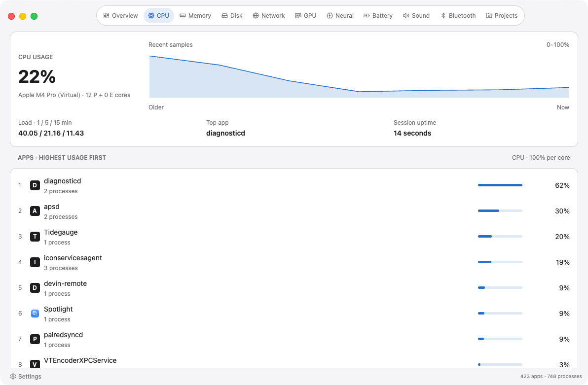The width and height of the screenshot is (588, 385).
Task: Click the 22% CPU usage value
Action: (37, 77)
